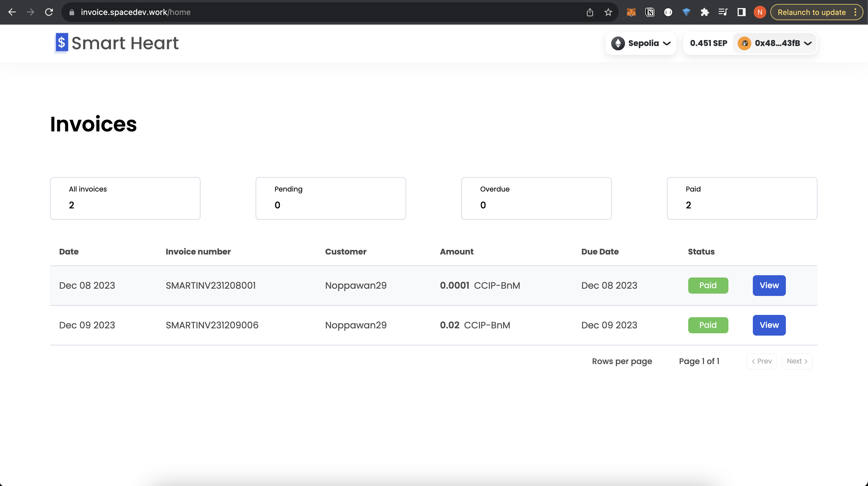Open the browser side panel icon
This screenshot has width=868, height=486.
pos(741,12)
